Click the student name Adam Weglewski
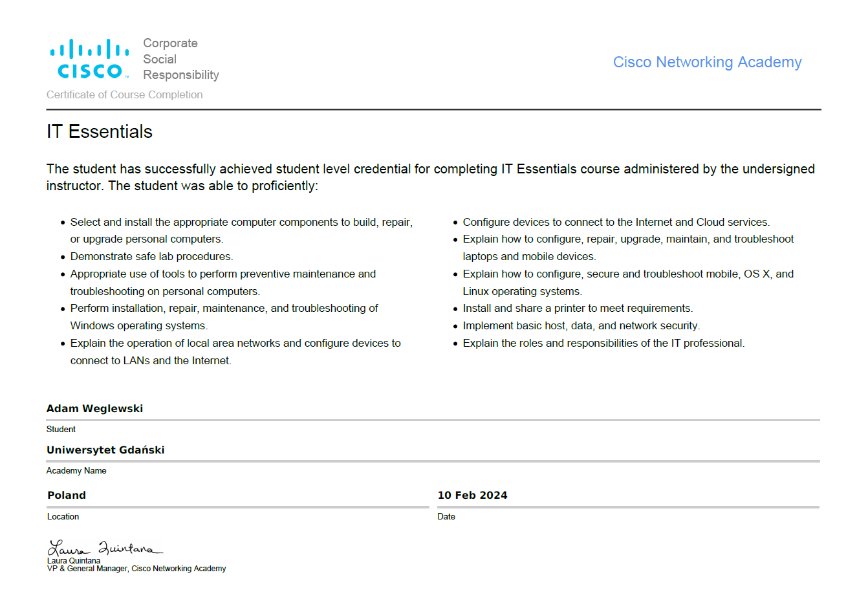Image resolution: width=868 pixels, height=612 pixels. click(94, 408)
